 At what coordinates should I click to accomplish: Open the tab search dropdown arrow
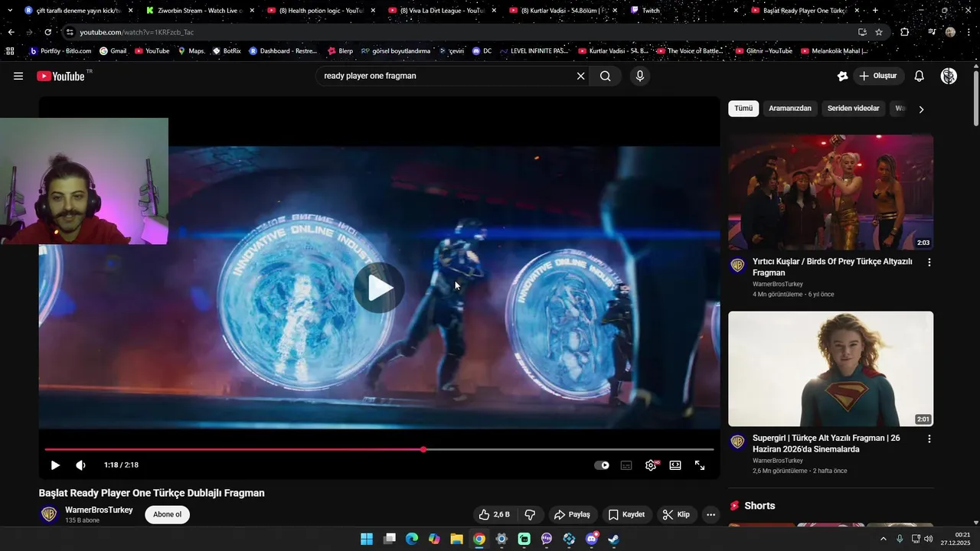point(9,11)
